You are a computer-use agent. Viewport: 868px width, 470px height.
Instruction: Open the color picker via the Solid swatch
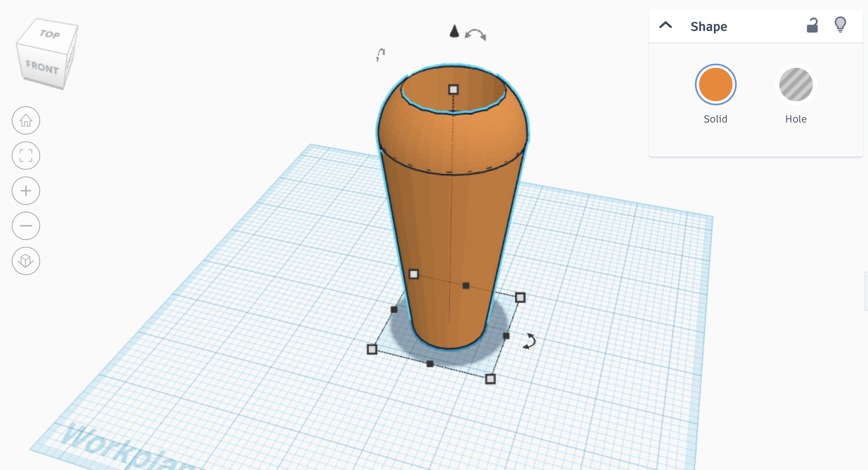pyautogui.click(x=715, y=84)
